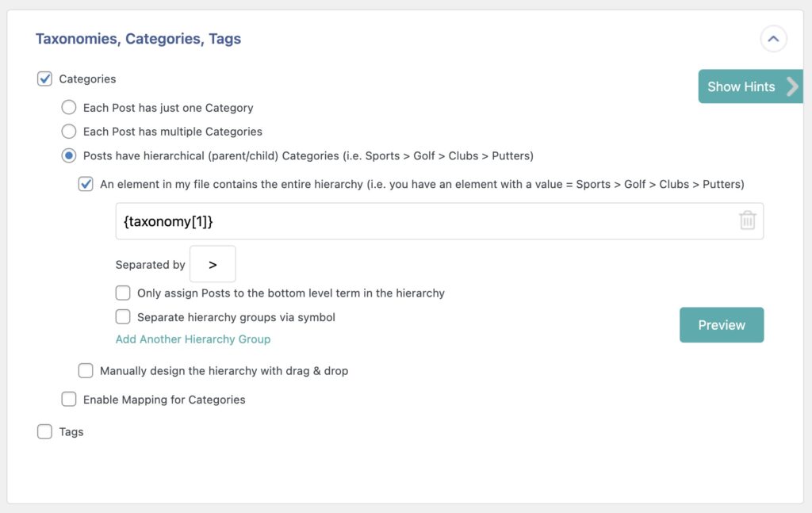Click the taxonomy hierarchy input field
This screenshot has width=812, height=513.
(x=396, y=220)
